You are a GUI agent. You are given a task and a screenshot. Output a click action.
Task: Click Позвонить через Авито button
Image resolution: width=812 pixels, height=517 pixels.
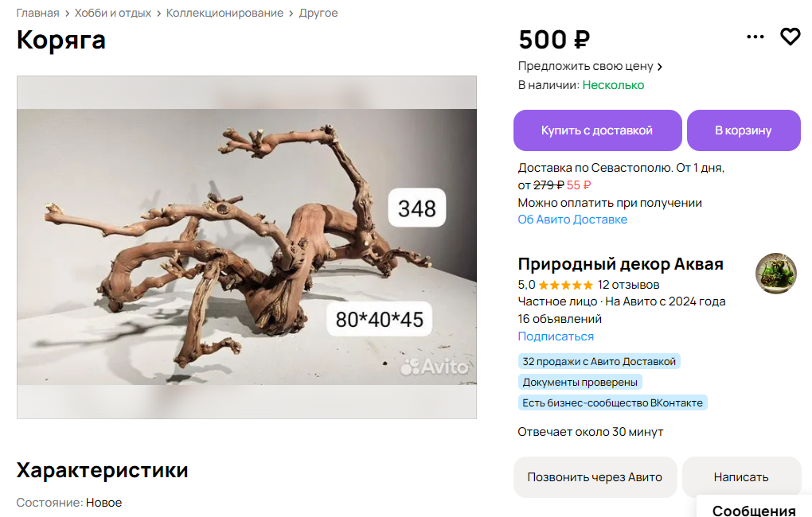[595, 477]
